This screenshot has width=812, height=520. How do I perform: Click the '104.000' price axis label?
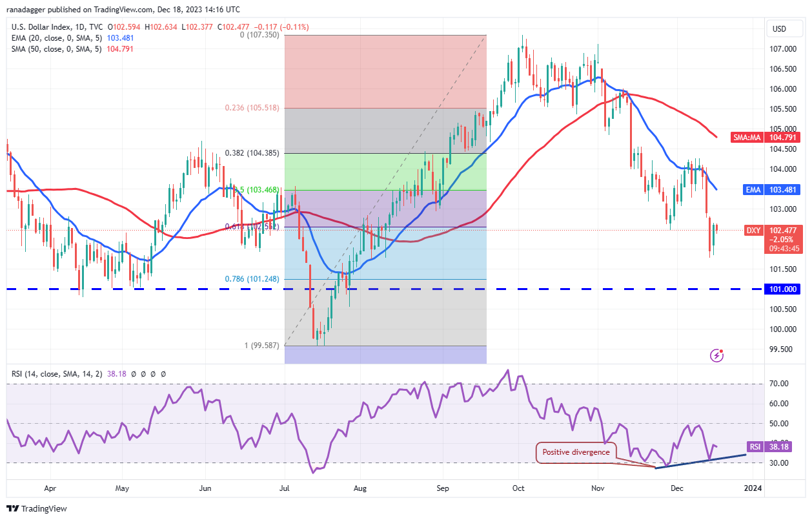pos(784,169)
